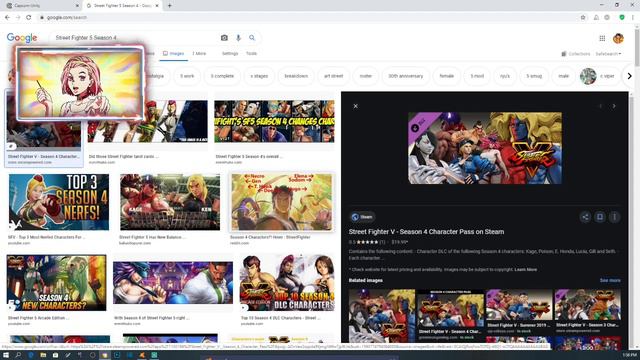Open the Google apps grid

click(602, 38)
